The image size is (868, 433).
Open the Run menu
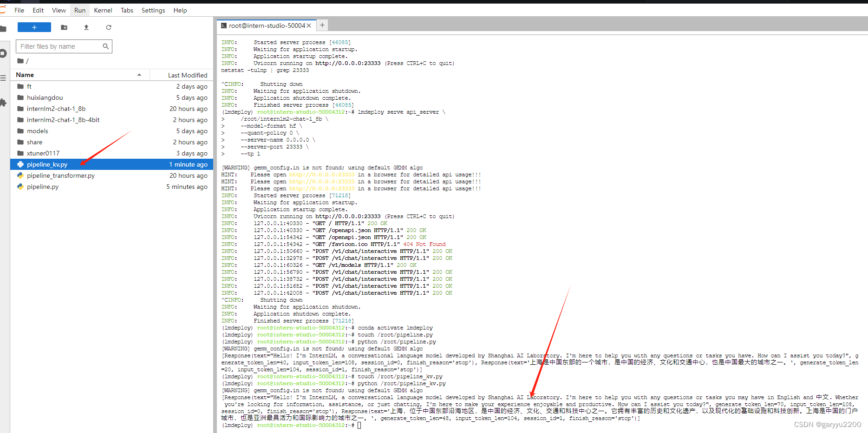(x=80, y=10)
